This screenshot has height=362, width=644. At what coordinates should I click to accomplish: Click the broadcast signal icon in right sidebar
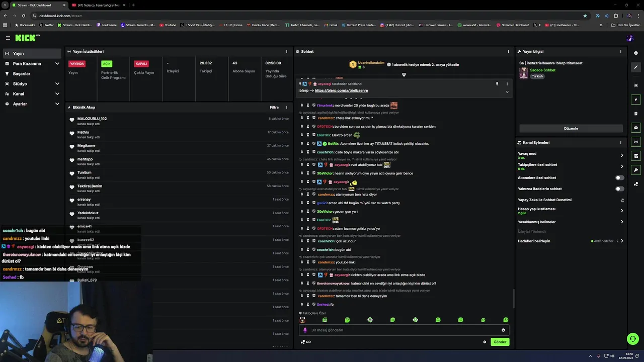tap(636, 142)
